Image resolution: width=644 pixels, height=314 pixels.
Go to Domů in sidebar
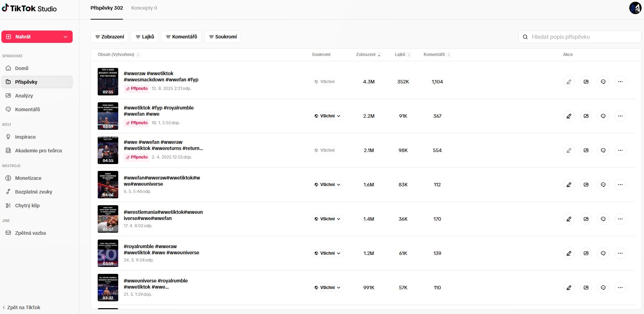pyautogui.click(x=37, y=68)
